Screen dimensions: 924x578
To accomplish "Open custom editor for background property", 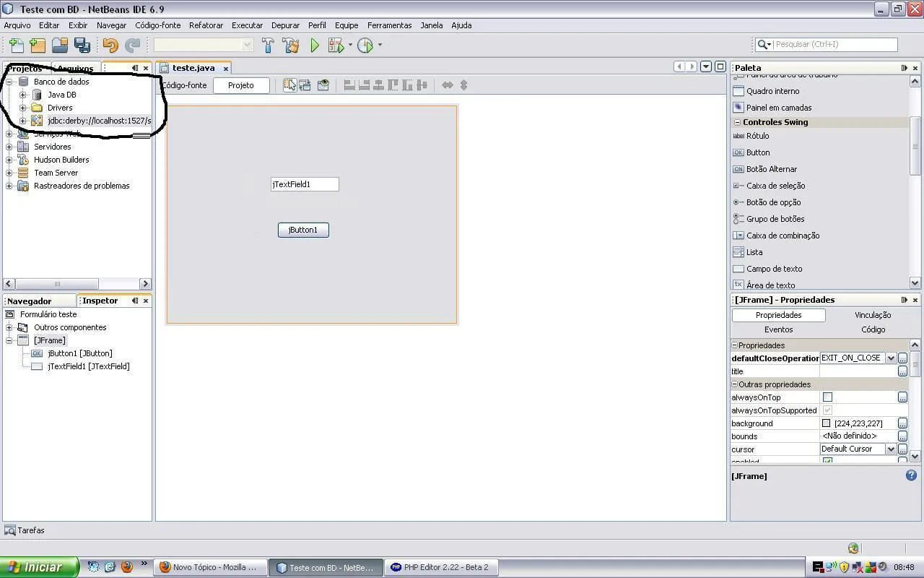I will click(902, 423).
